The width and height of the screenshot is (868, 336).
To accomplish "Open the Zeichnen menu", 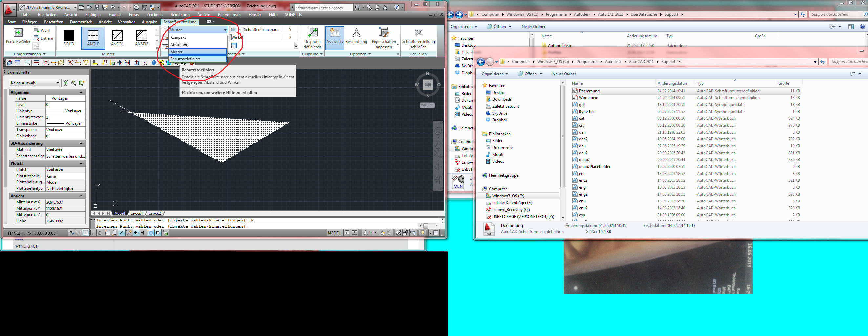I will [155, 15].
